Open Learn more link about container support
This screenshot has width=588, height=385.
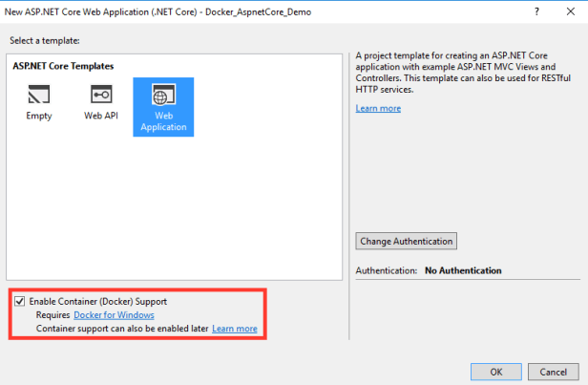pos(235,329)
